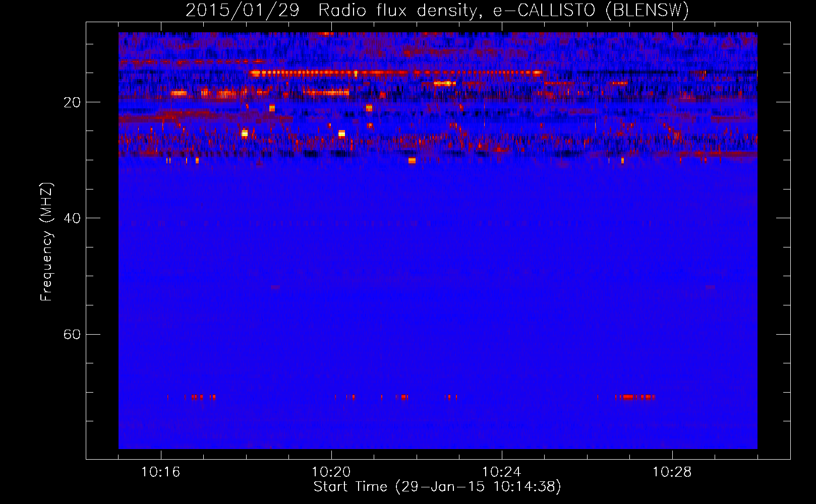Click the 10:28 time tick label
Screen dimensions: 816x504
click(672, 472)
